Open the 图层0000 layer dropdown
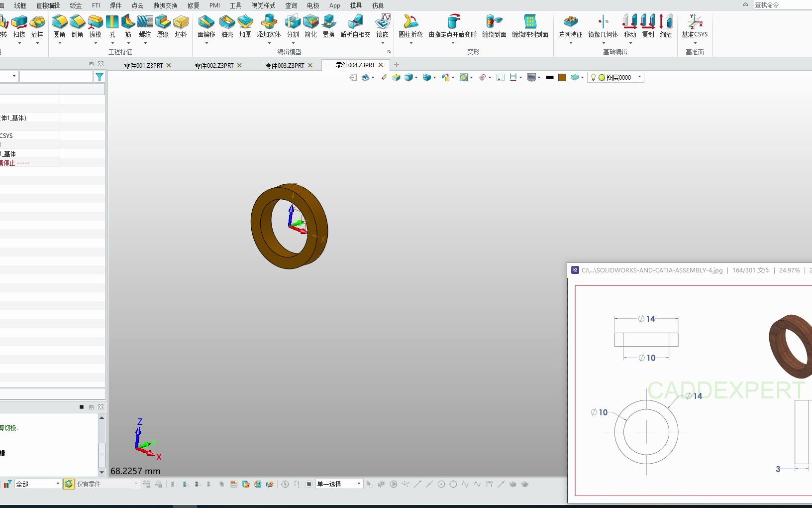812x508 pixels. (x=639, y=77)
